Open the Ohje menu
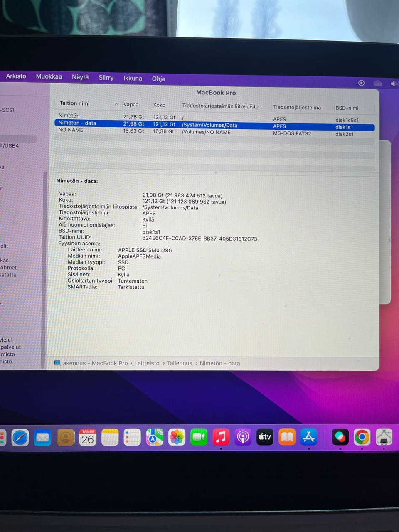 158,79
